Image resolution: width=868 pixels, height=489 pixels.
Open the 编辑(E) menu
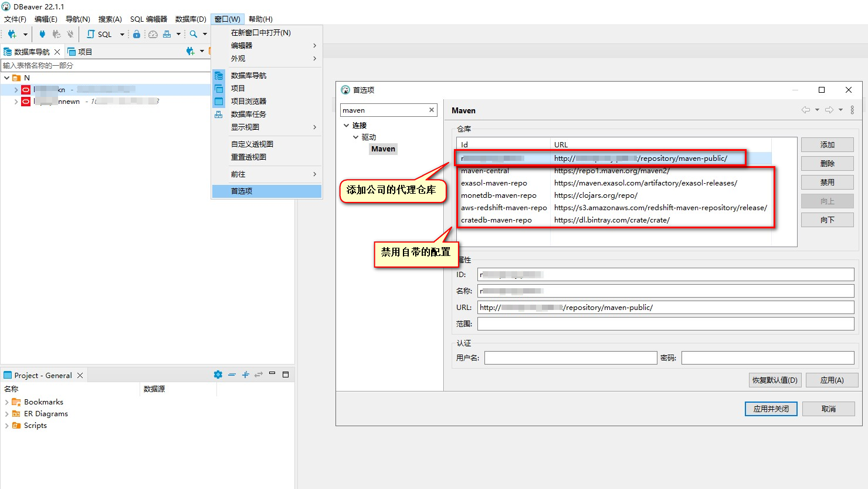click(x=46, y=19)
